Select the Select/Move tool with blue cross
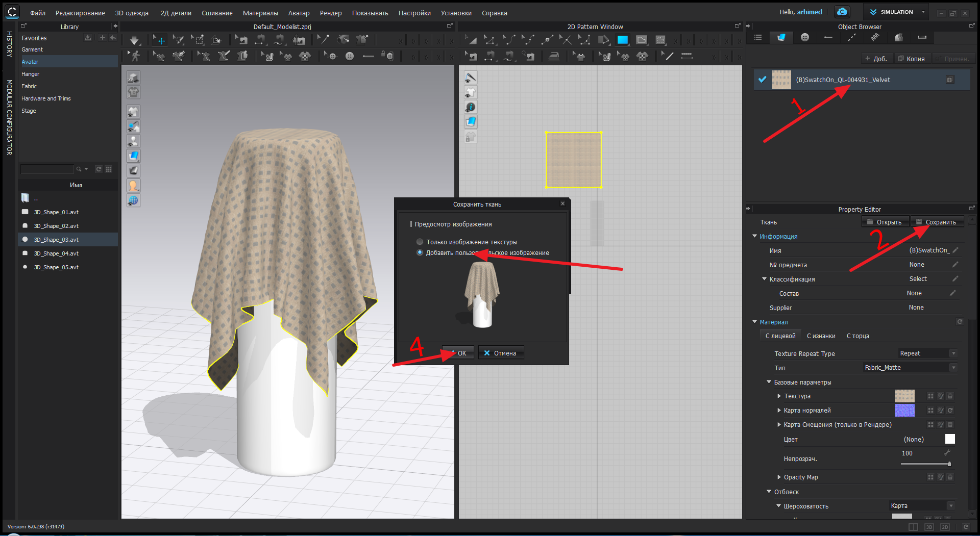The image size is (980, 536). pos(159,40)
